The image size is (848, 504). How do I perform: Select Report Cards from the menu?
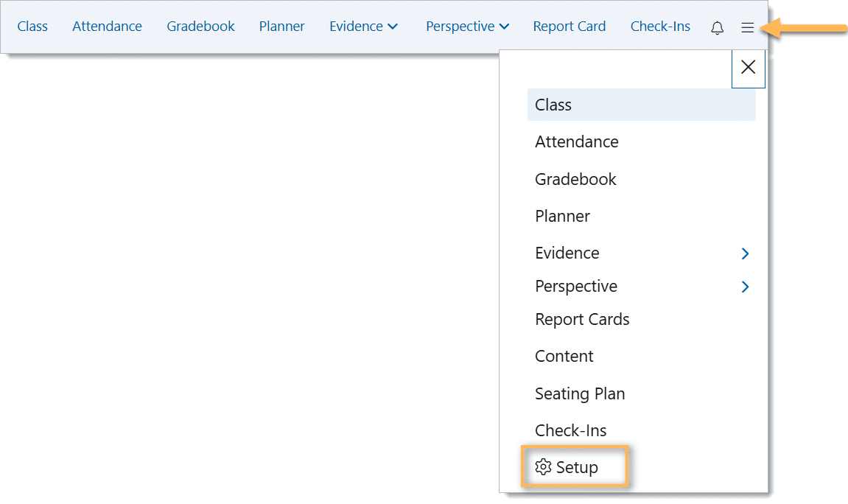[582, 319]
